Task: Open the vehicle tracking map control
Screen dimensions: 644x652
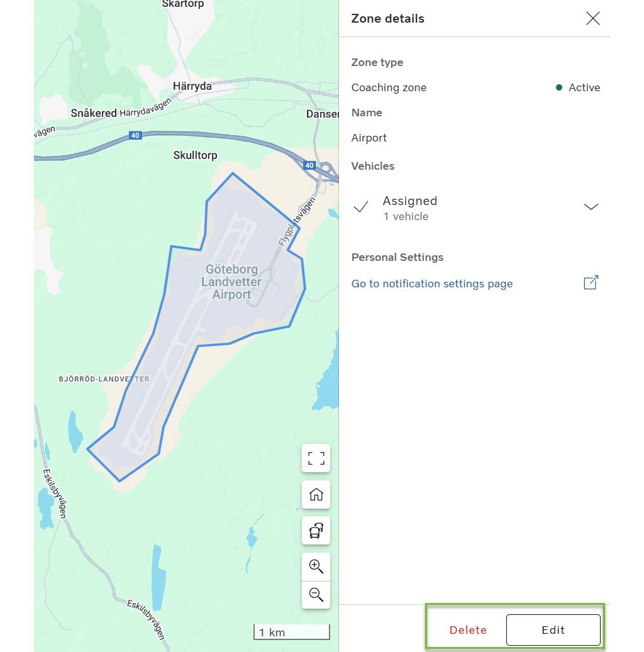Action: pos(315,530)
